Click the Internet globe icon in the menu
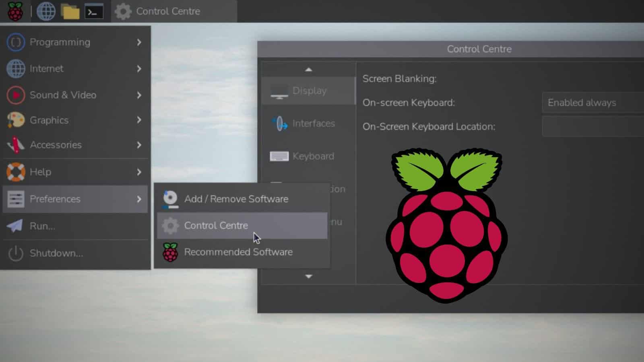This screenshot has height=362, width=644. coord(16,69)
